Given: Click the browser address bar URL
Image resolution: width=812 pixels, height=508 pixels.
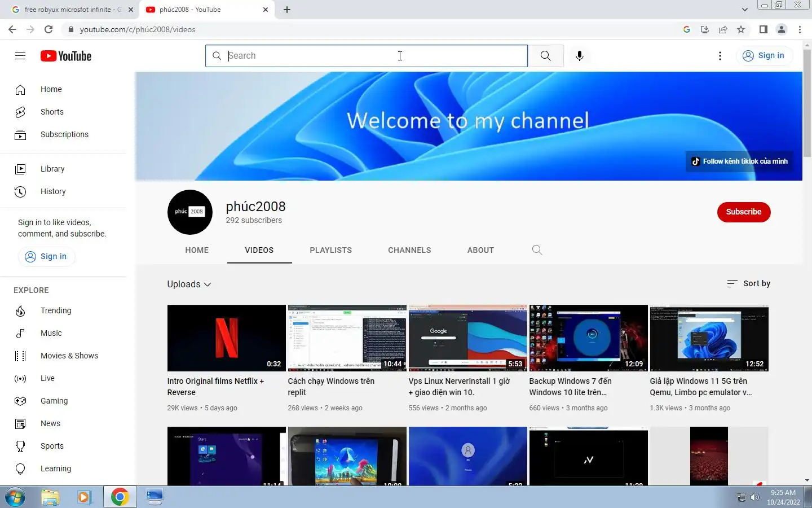Looking at the screenshot, I should click(x=138, y=29).
